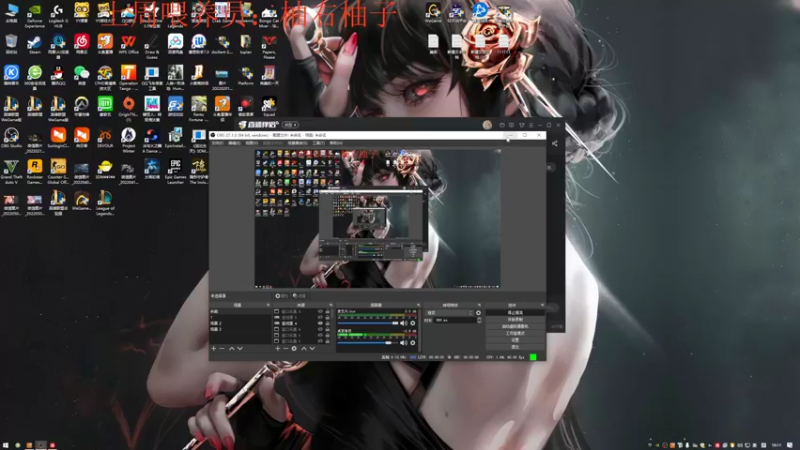Open iQIYI green desktop icon
800x450 pixels.
point(105,107)
